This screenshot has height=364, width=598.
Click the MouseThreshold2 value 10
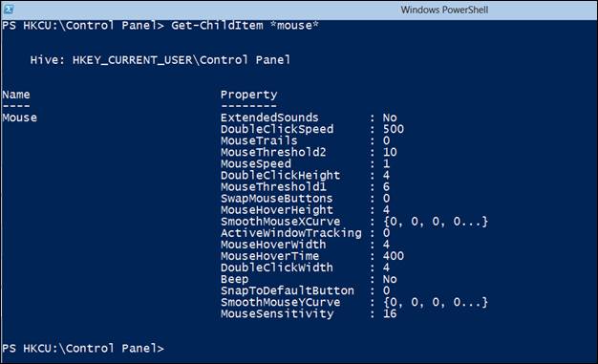(390, 152)
